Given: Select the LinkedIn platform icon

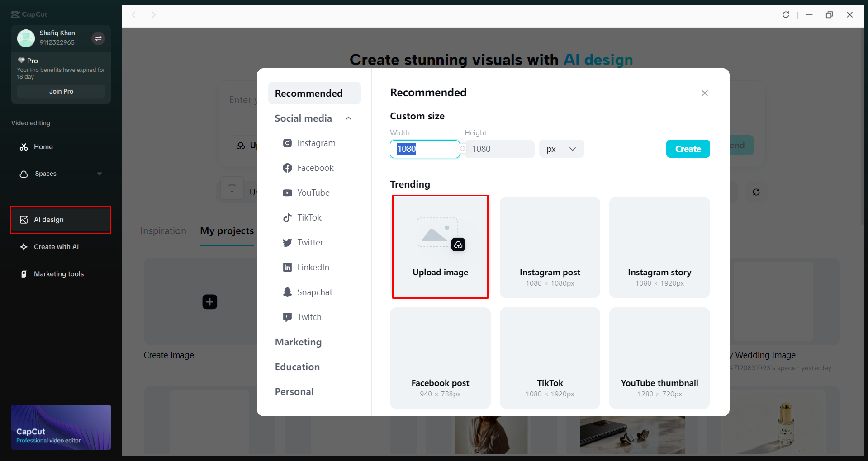Looking at the screenshot, I should (288, 267).
